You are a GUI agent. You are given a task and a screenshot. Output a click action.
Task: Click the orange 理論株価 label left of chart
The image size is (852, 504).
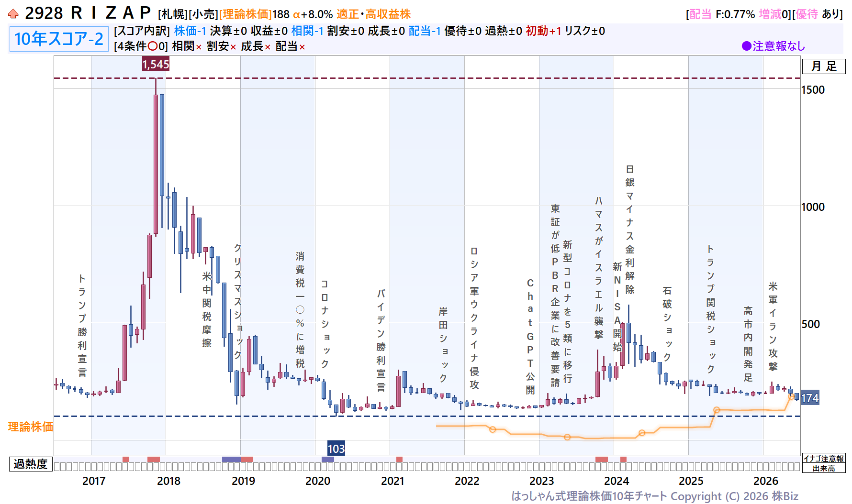coord(31,427)
